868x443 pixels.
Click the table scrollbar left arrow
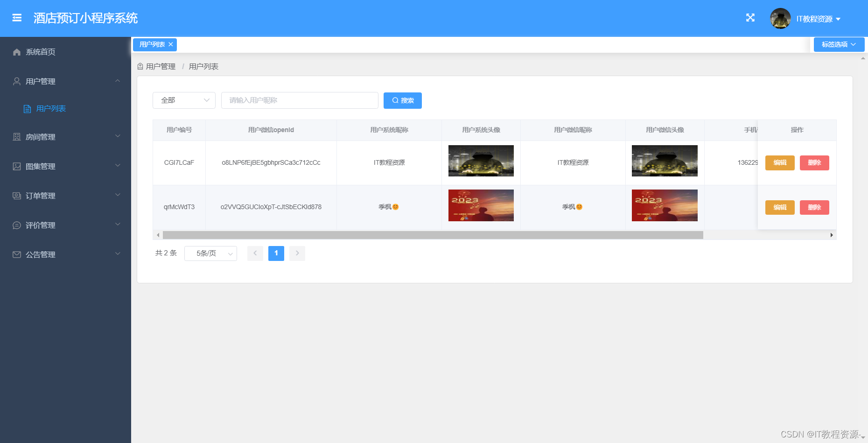coord(158,235)
